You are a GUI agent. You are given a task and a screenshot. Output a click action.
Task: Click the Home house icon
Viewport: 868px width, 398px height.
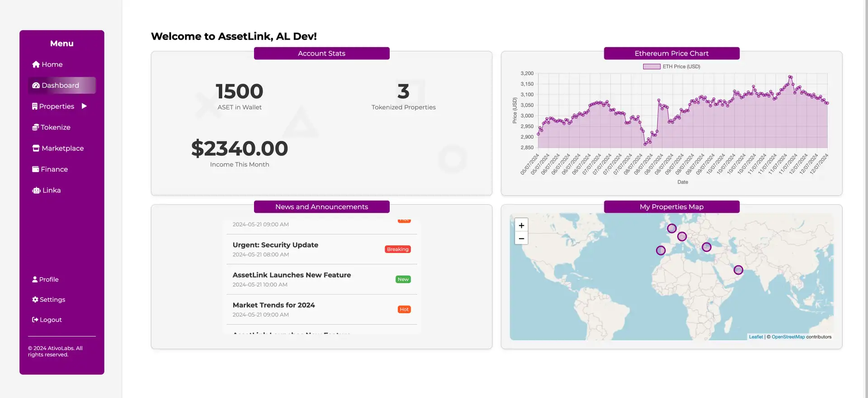click(x=36, y=64)
